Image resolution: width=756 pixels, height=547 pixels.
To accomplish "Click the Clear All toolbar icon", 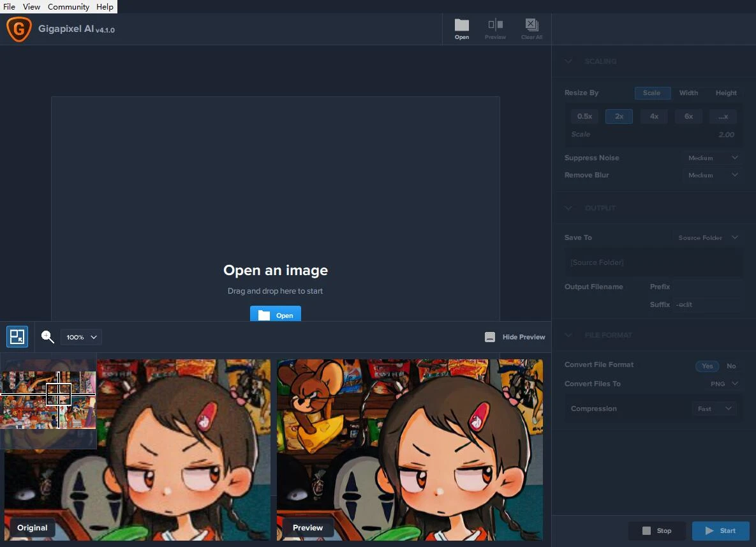I will pos(531,26).
